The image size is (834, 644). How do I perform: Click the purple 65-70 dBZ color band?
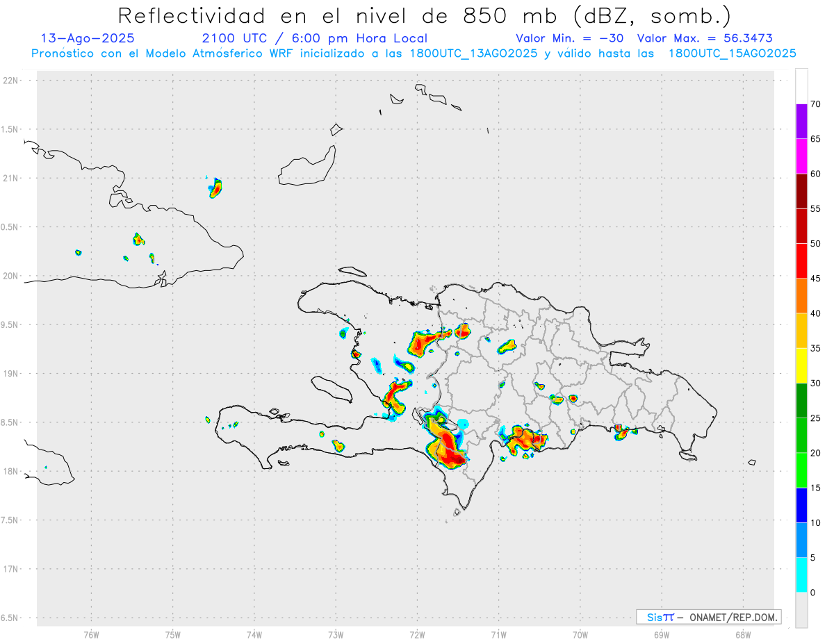[801, 122]
